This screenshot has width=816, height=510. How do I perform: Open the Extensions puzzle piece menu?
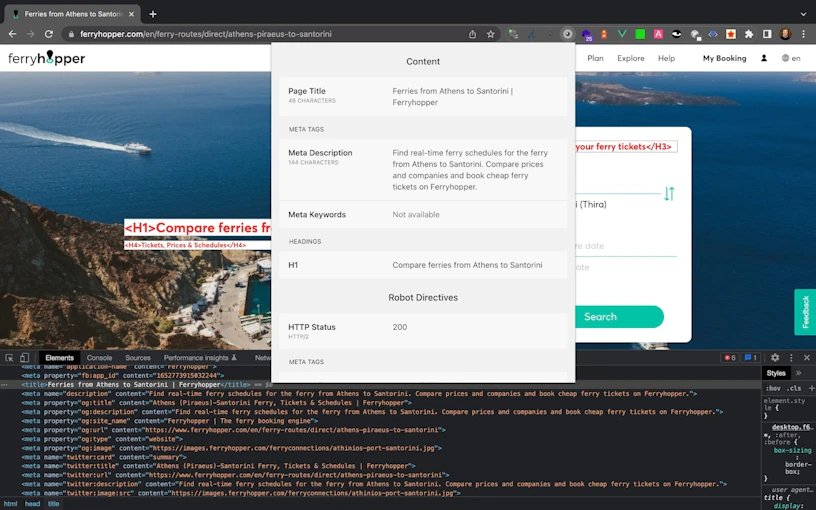pos(749,34)
